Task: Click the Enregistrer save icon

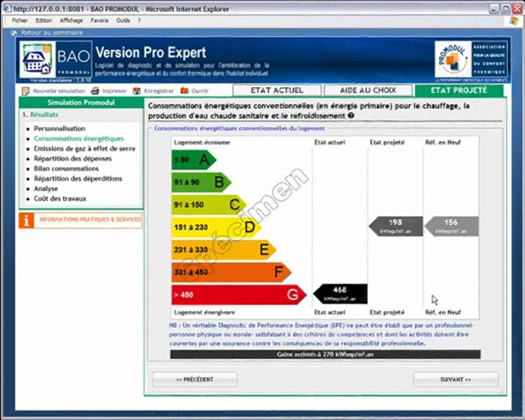Action: point(136,91)
